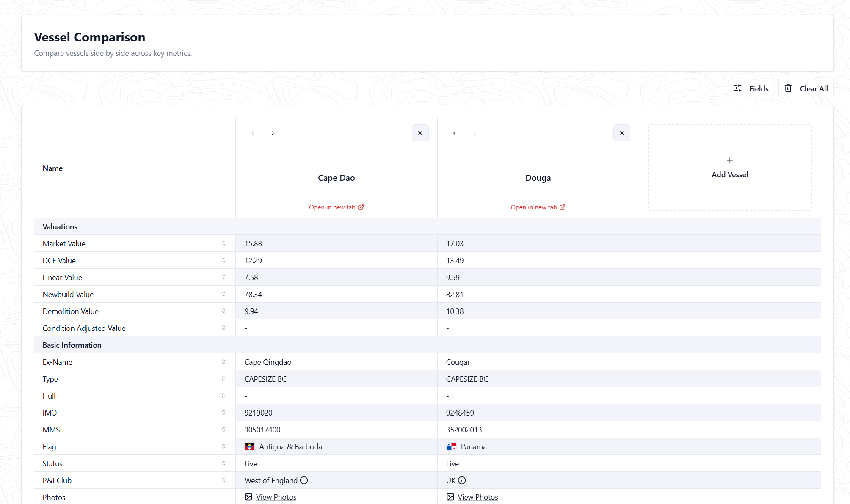
Task: Remove Cape Dao vessel with X icon
Action: [420, 133]
